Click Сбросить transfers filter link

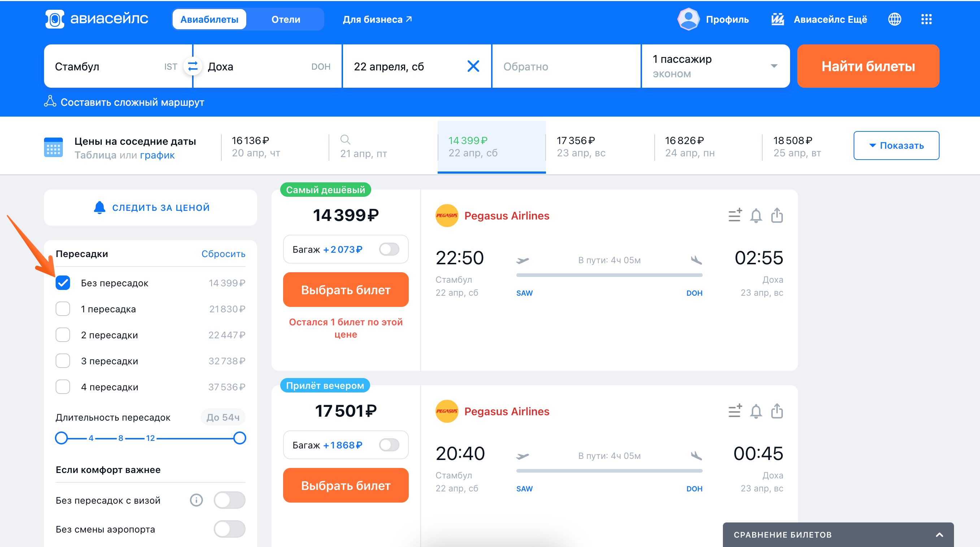click(x=223, y=254)
